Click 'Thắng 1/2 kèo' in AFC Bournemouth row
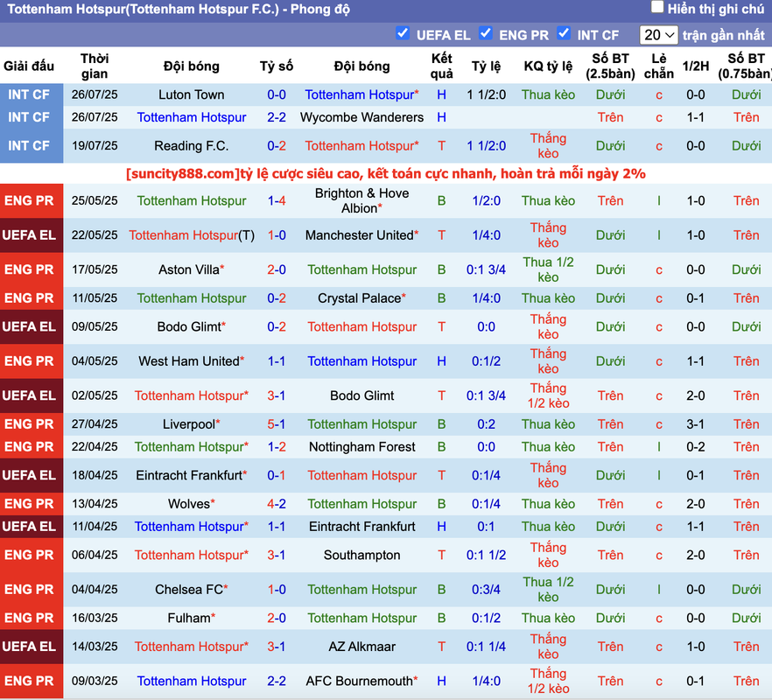Screen dimensions: 772x700 pos(549,682)
